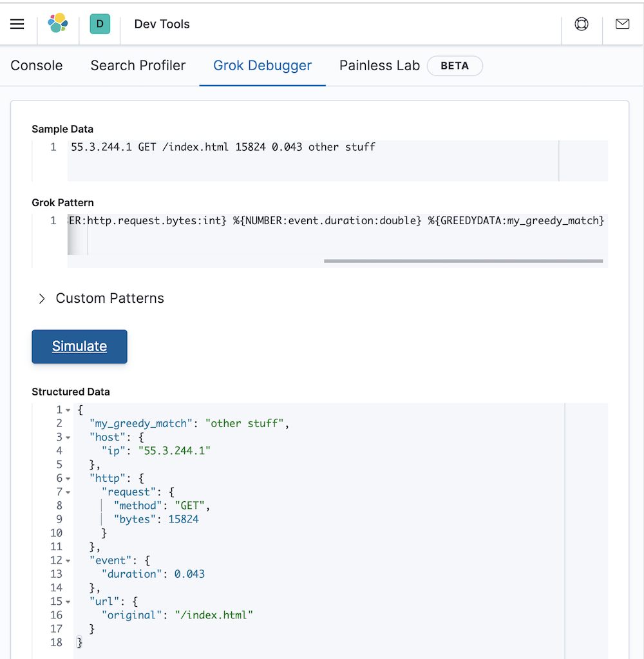Click the "GET" method value
The height and width of the screenshot is (659, 644).
[x=190, y=506]
